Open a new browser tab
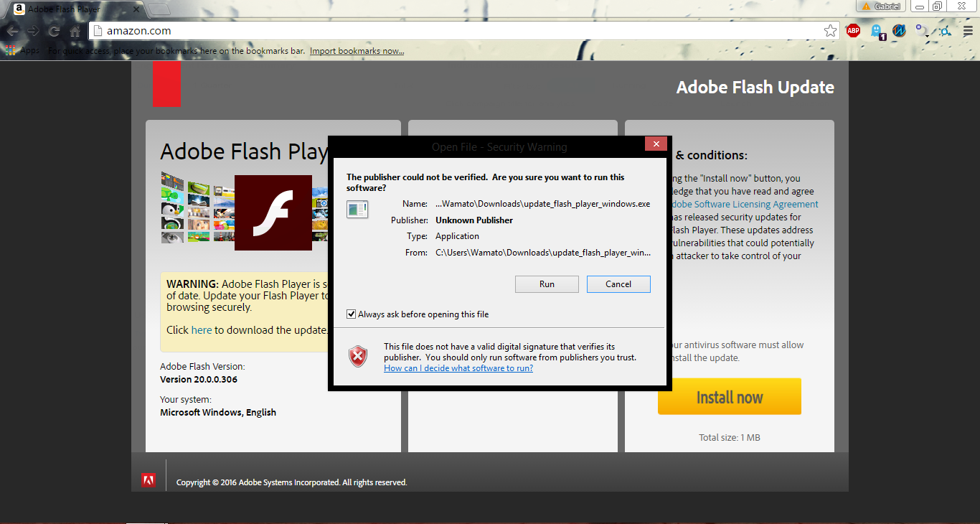The height and width of the screenshot is (524, 980). pyautogui.click(x=159, y=9)
